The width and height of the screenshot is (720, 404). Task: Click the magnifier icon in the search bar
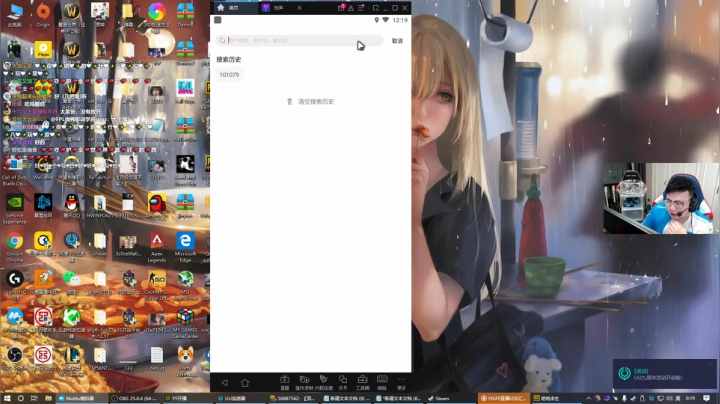(x=223, y=40)
